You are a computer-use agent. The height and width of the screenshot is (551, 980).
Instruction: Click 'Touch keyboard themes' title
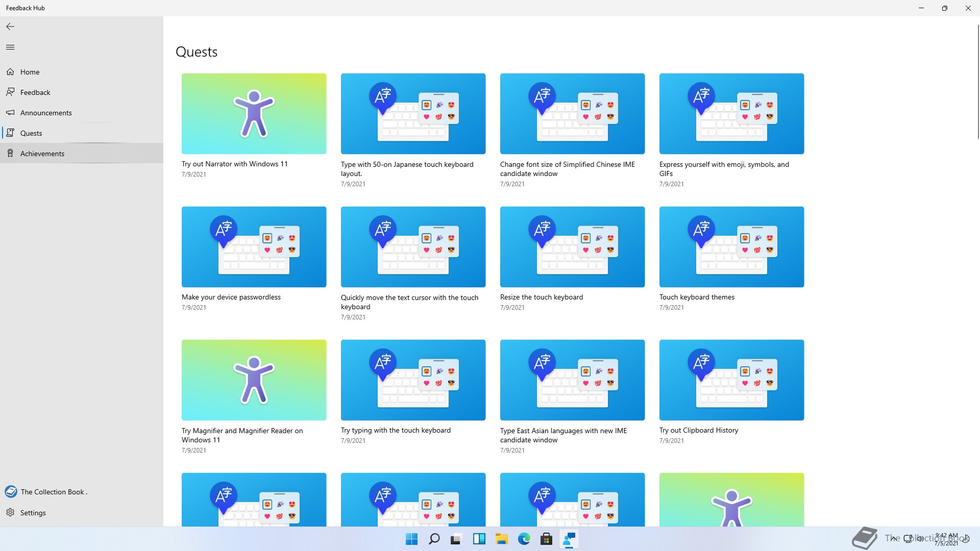(x=697, y=297)
